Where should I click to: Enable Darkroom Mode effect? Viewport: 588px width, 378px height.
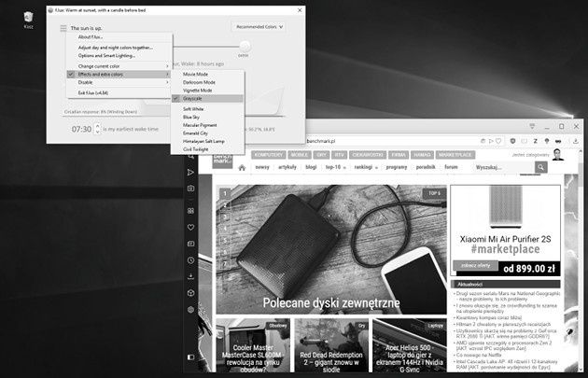point(207,82)
